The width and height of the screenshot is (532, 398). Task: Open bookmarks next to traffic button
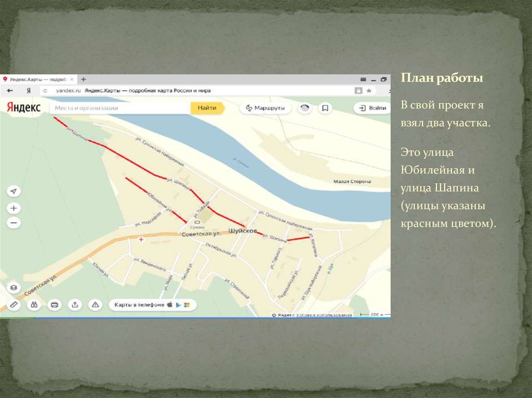[x=325, y=108]
